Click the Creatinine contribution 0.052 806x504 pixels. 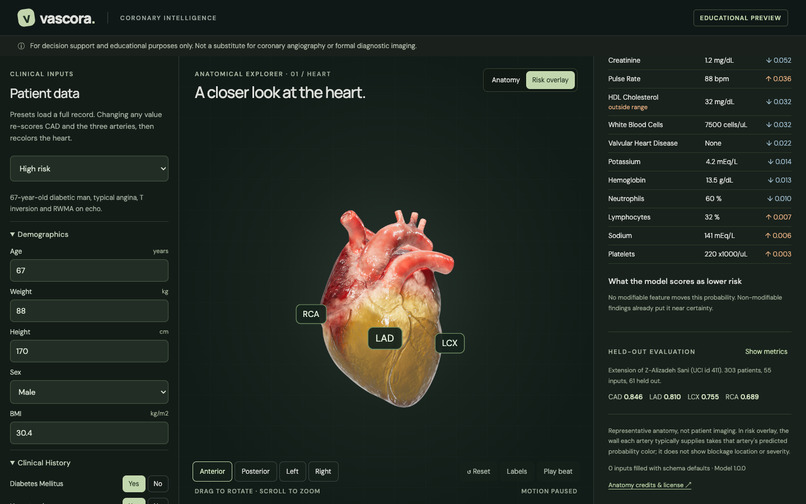(x=778, y=60)
